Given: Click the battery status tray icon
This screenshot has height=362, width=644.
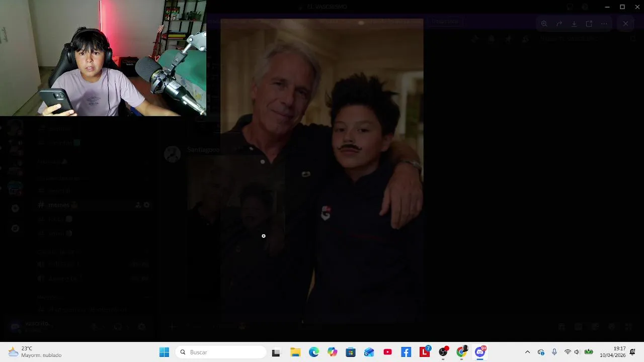Looking at the screenshot, I should (x=589, y=352).
